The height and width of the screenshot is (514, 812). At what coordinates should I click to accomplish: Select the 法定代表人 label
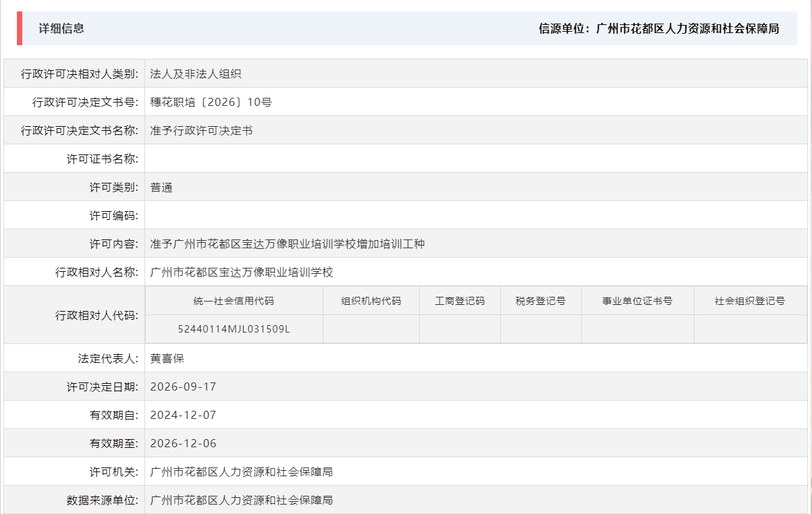click(108, 359)
